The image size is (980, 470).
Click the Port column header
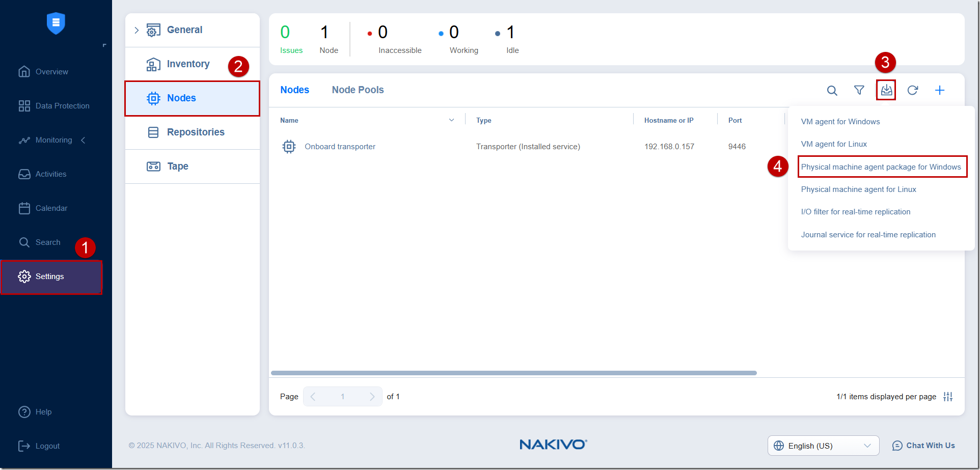[735, 121]
